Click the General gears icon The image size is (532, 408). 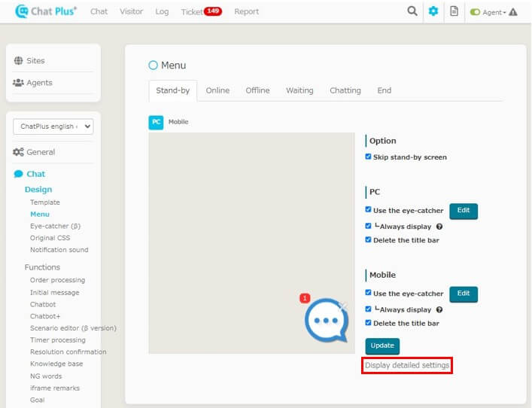18,152
